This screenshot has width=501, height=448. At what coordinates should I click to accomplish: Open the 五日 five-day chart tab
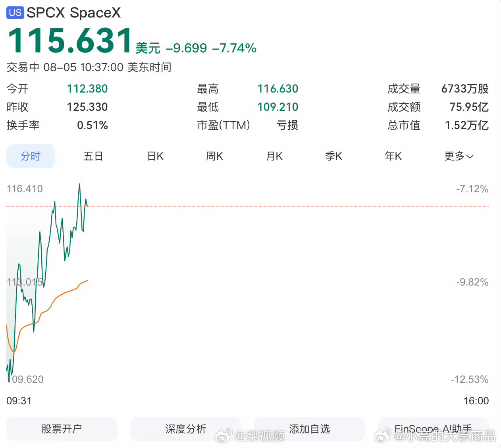93,156
